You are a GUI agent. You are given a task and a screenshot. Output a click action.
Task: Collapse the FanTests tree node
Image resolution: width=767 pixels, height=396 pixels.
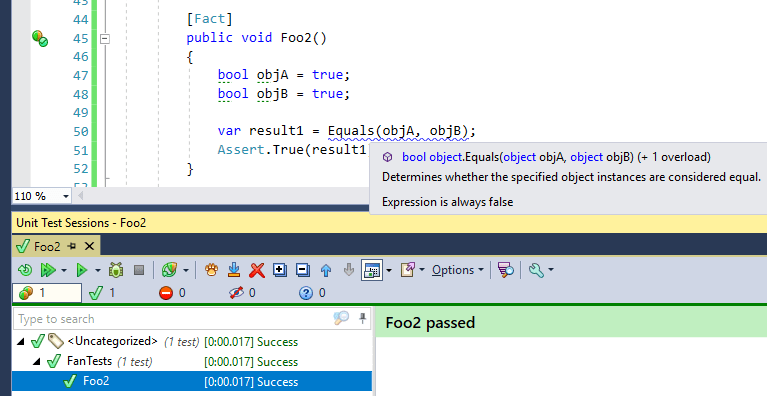[37, 362]
